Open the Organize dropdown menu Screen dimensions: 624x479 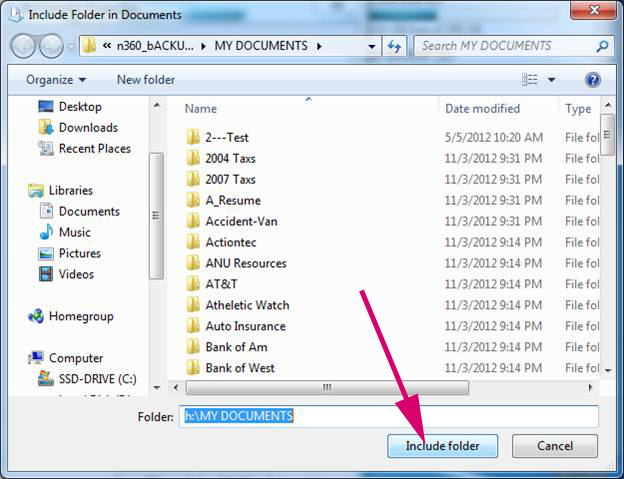pos(56,80)
